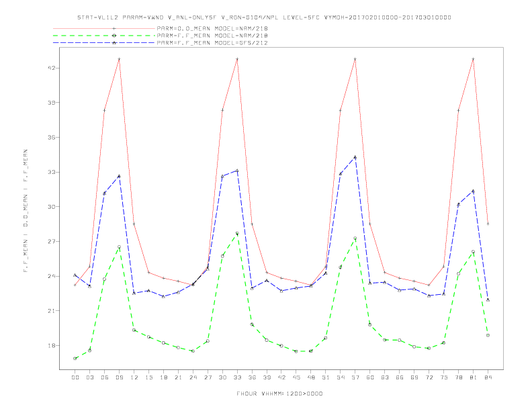Click the blue dashed line legend sample
532x411 pixels.
coord(104,43)
